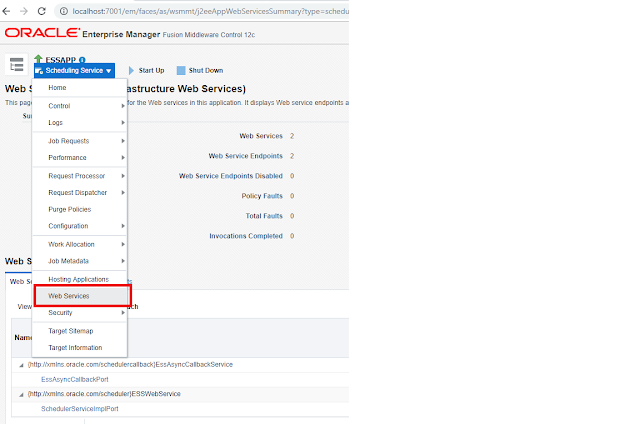
Task: Select Purge Policies menu item
Action: click(x=80, y=209)
